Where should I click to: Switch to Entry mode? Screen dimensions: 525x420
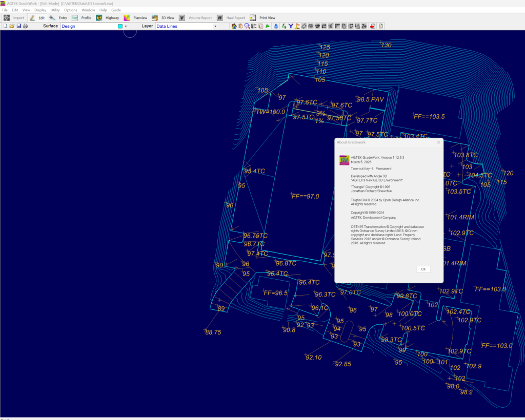(58, 18)
